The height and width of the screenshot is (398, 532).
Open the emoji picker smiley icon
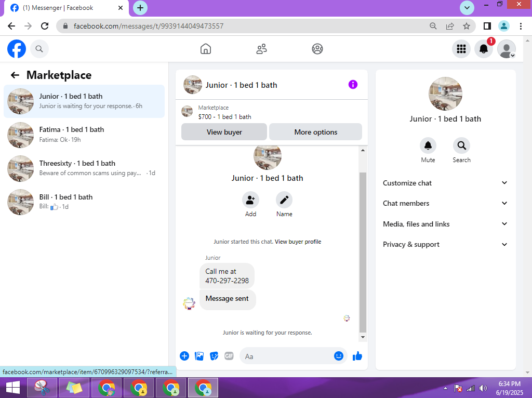tap(339, 356)
